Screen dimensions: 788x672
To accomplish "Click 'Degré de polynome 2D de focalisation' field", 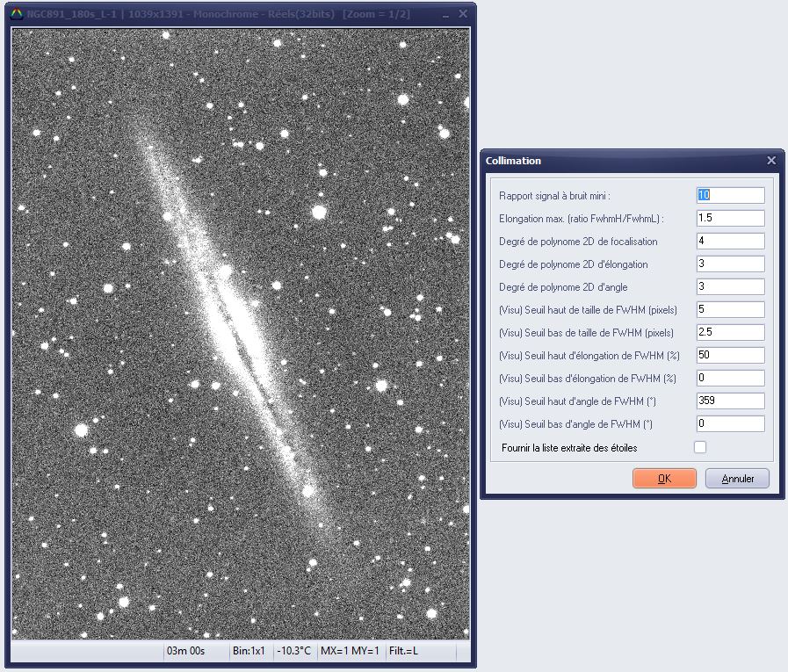I will [729, 242].
